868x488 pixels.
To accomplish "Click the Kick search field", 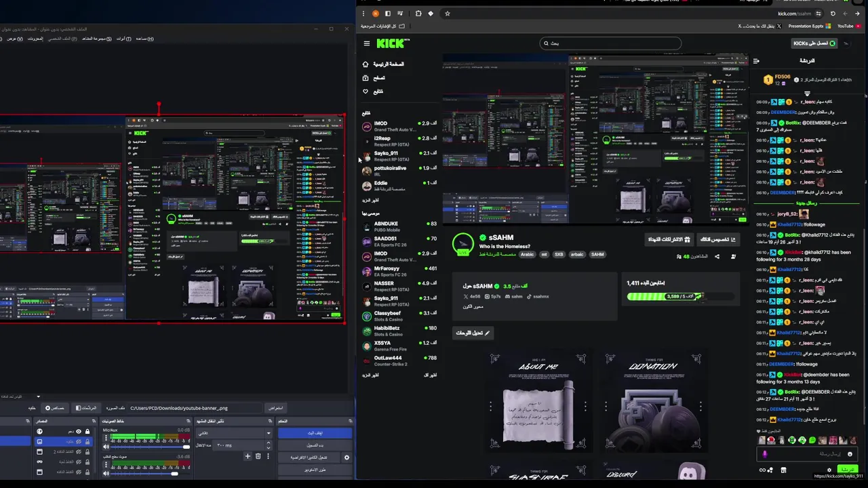I will (610, 43).
